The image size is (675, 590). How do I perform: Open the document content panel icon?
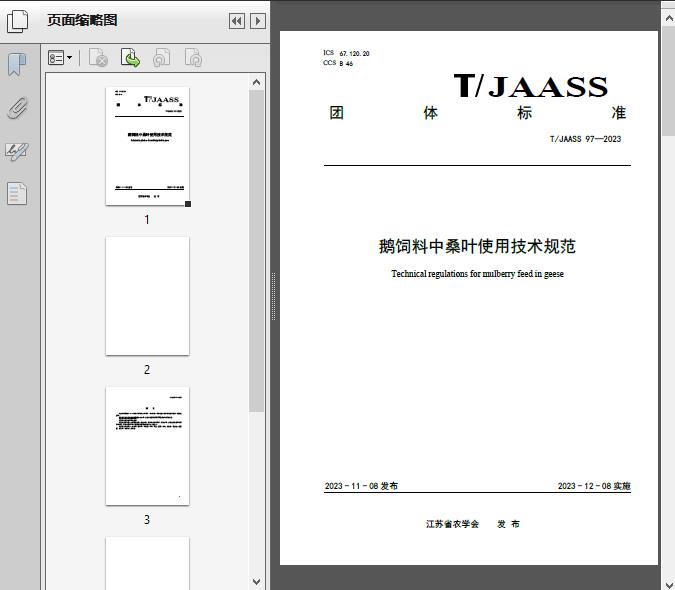[17, 193]
